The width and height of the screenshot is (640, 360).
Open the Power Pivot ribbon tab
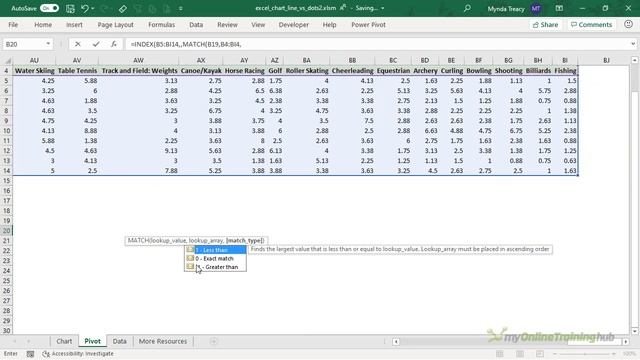pyautogui.click(x=368, y=25)
